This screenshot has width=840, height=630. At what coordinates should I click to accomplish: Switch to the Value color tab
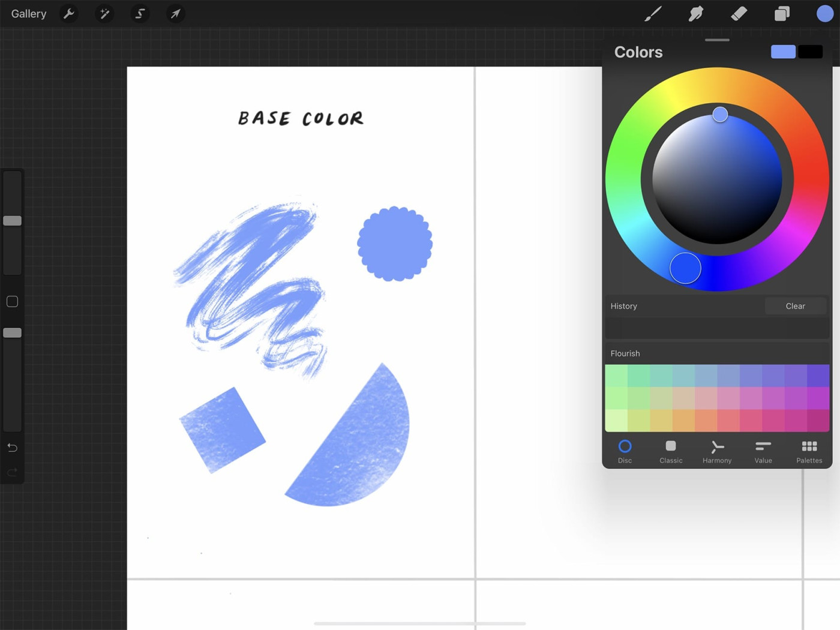point(763,451)
